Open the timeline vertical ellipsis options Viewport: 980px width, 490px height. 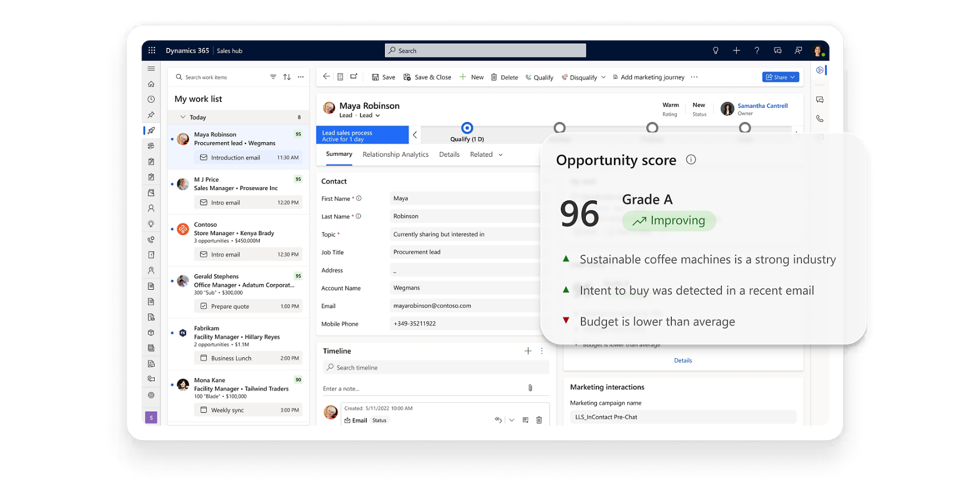tap(542, 351)
